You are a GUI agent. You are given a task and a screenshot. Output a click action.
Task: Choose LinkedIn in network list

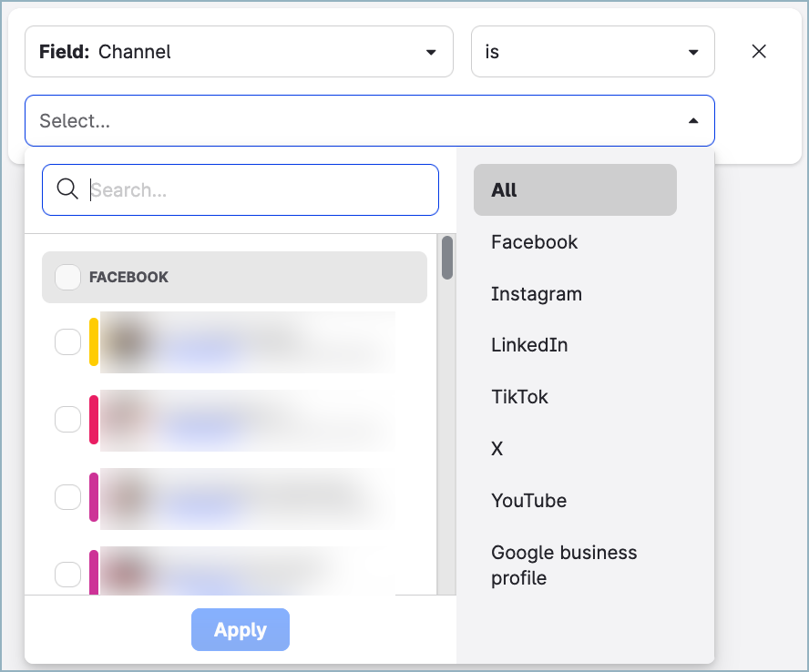pos(529,345)
